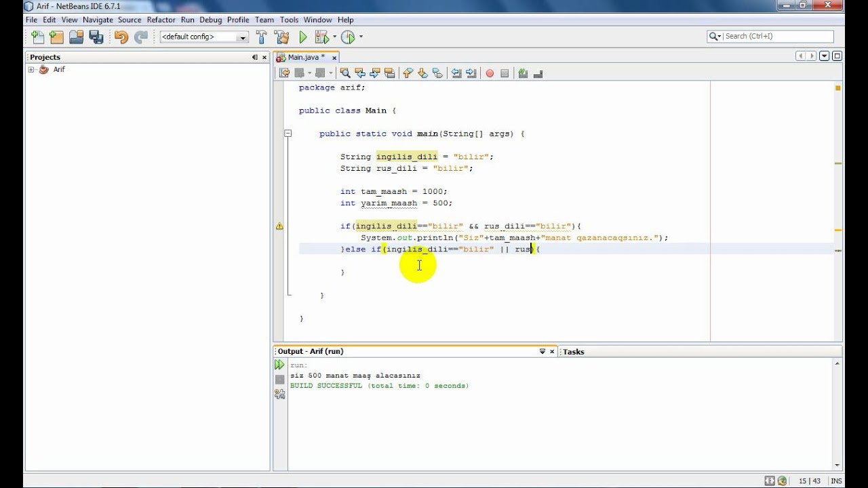The width and height of the screenshot is (868, 488).
Task: Click the Clean and Build icon
Action: [282, 37]
